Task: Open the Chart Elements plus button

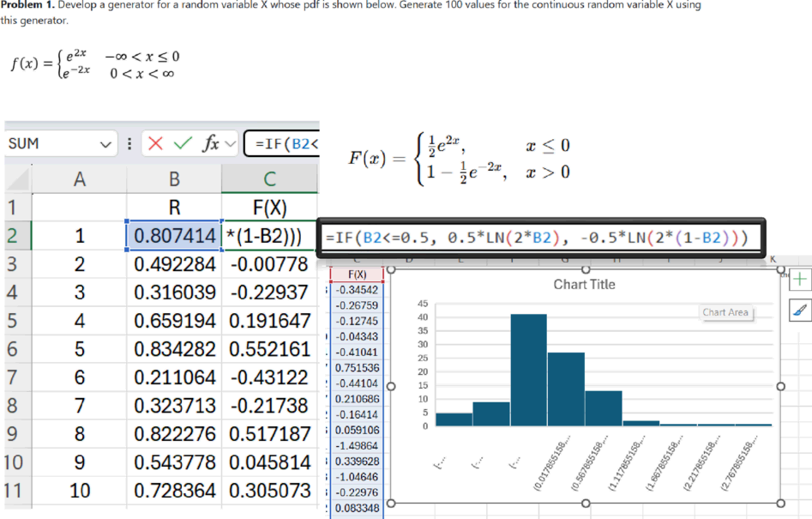Action: [x=800, y=280]
